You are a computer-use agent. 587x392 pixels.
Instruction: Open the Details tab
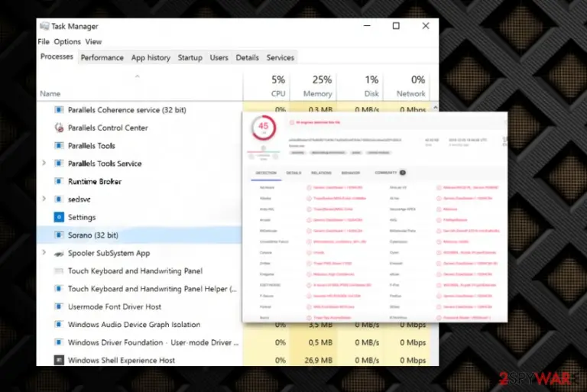click(247, 57)
